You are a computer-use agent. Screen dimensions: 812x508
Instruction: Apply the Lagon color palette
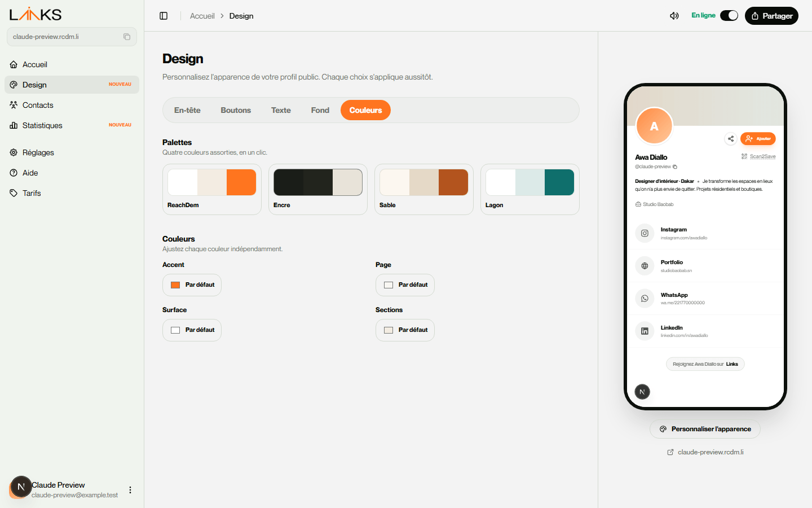point(530,189)
